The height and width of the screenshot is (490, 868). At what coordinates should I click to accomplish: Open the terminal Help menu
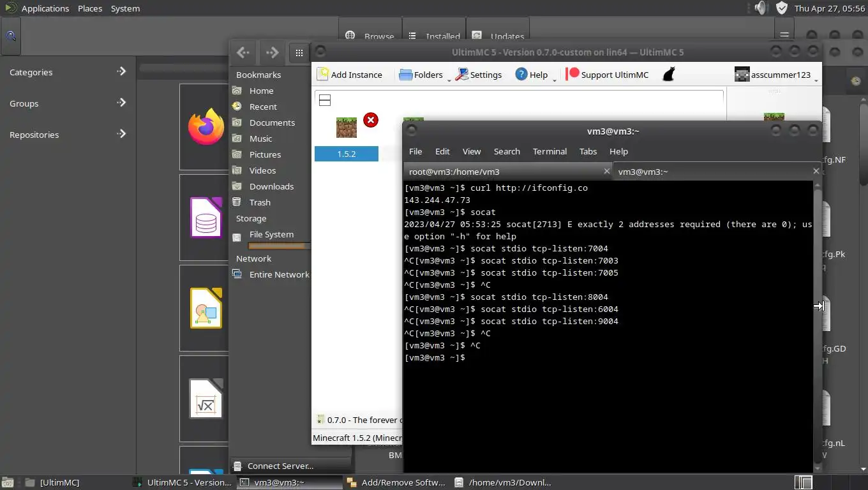pos(618,151)
